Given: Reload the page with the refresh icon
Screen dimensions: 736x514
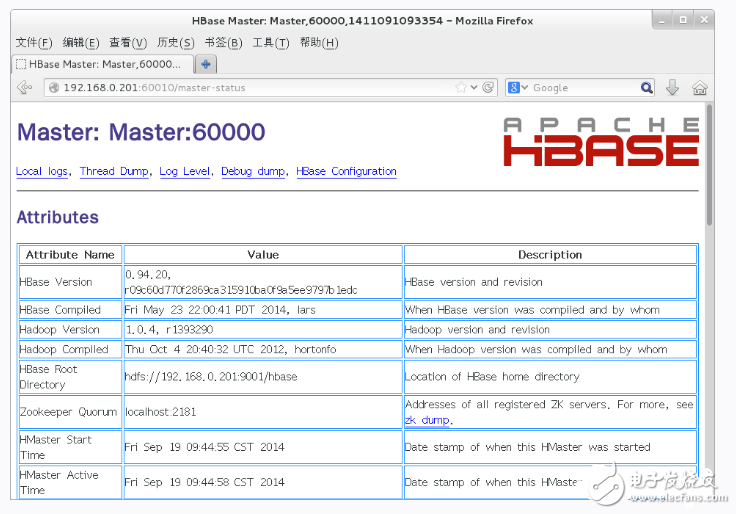Looking at the screenshot, I should coord(488,88).
